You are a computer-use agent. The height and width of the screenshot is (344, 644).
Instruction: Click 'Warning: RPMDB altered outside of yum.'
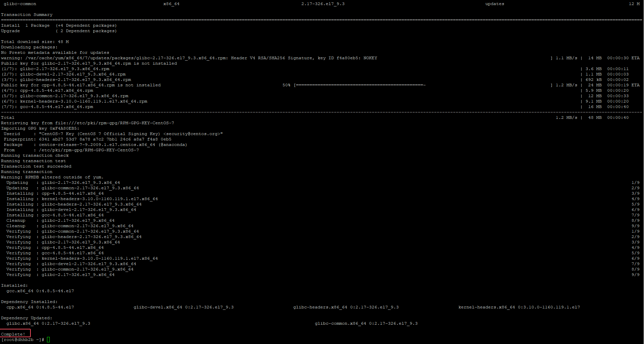point(52,177)
